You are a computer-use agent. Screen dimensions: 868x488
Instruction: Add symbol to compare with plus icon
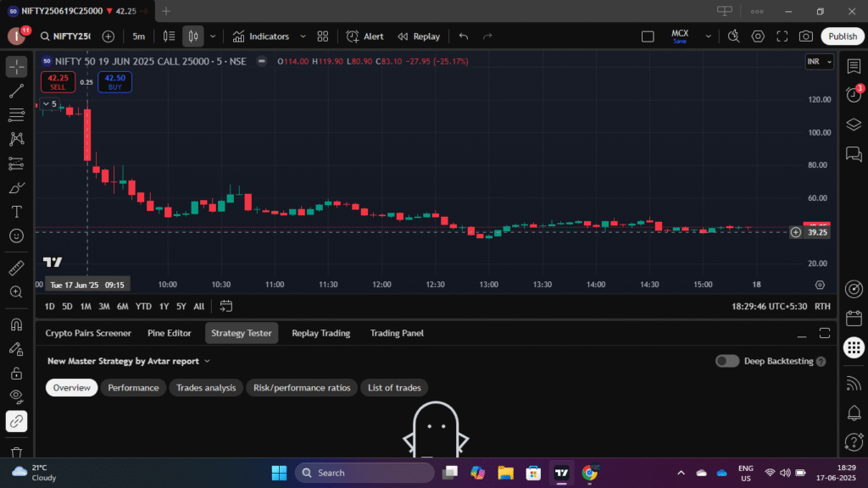click(108, 36)
